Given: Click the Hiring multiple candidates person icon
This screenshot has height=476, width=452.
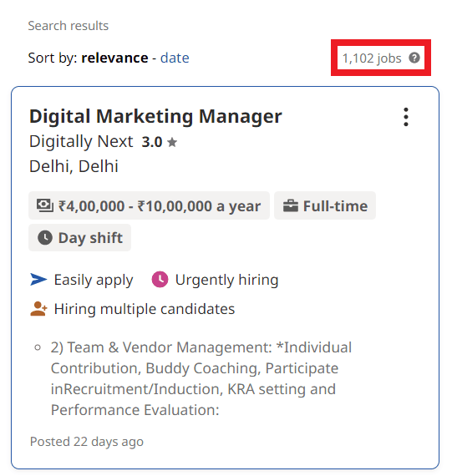Looking at the screenshot, I should coord(38,309).
